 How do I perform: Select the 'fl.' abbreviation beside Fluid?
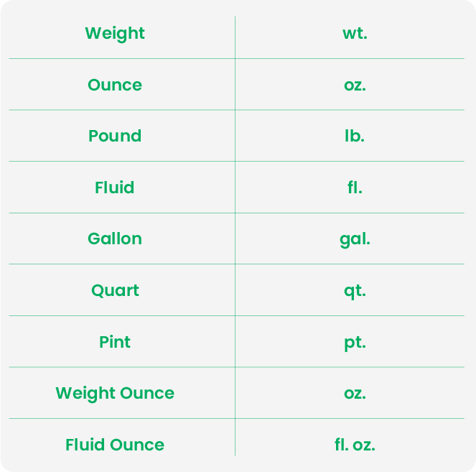[x=355, y=188]
